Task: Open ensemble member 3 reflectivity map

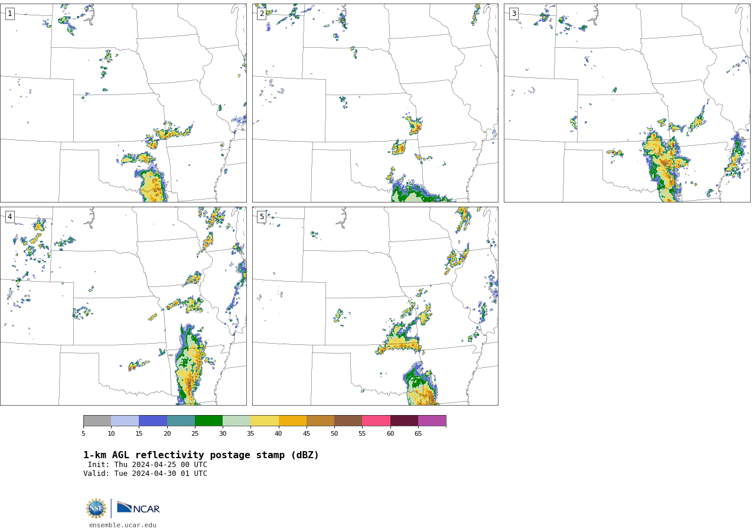Action: pos(627,103)
